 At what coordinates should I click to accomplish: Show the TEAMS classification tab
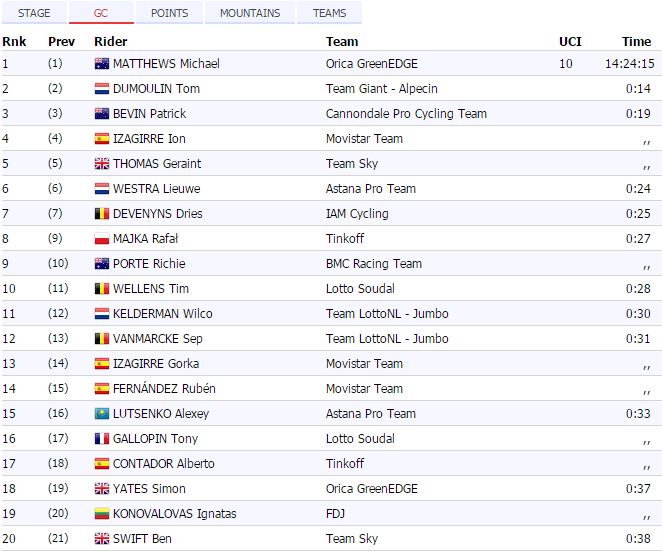pos(329,13)
